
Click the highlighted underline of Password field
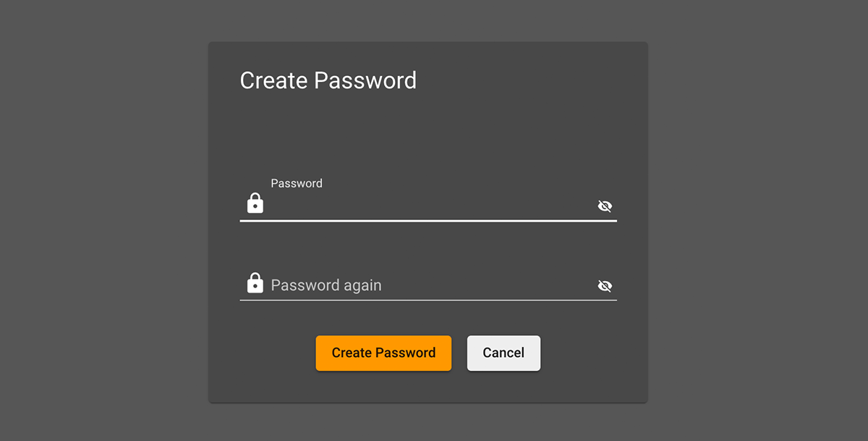428,220
